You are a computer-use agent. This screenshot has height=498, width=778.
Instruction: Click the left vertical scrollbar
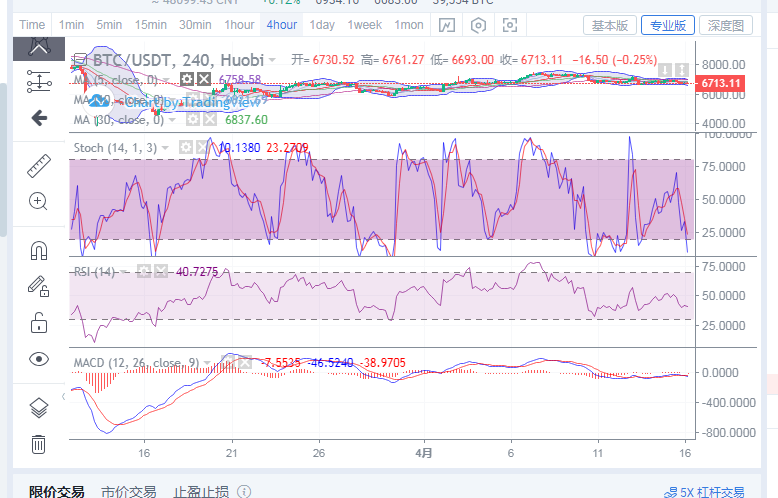(x=3, y=159)
